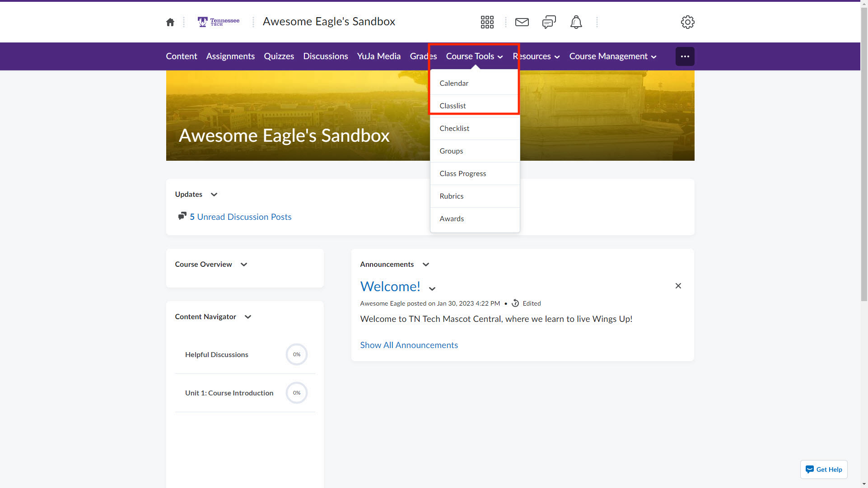The image size is (868, 488).
Task: Open the Updates widget chevron menu
Action: pyautogui.click(x=214, y=195)
